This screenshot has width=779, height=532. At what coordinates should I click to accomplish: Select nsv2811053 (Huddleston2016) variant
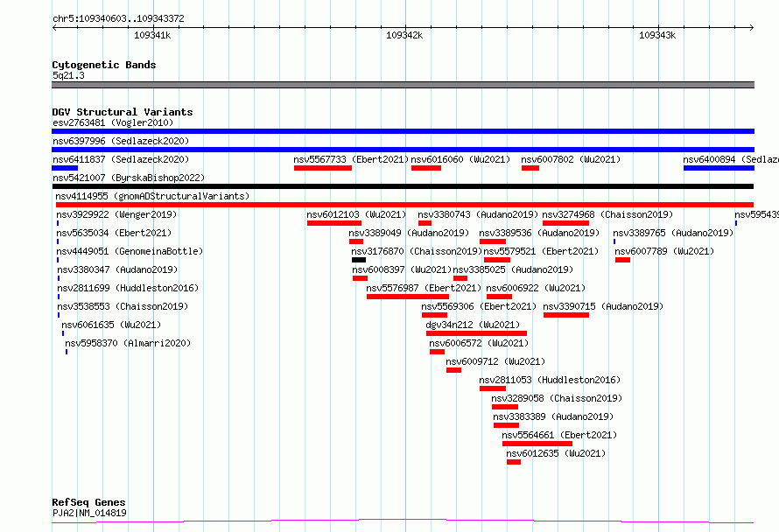(x=550, y=380)
